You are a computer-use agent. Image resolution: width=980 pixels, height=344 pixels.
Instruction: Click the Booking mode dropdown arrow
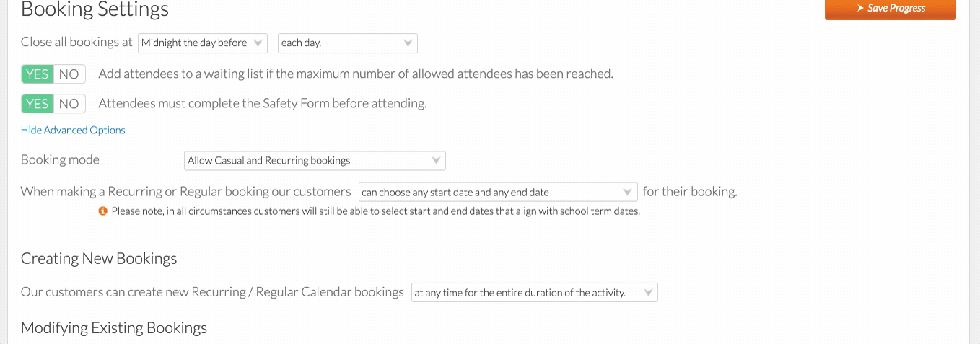coord(436,161)
